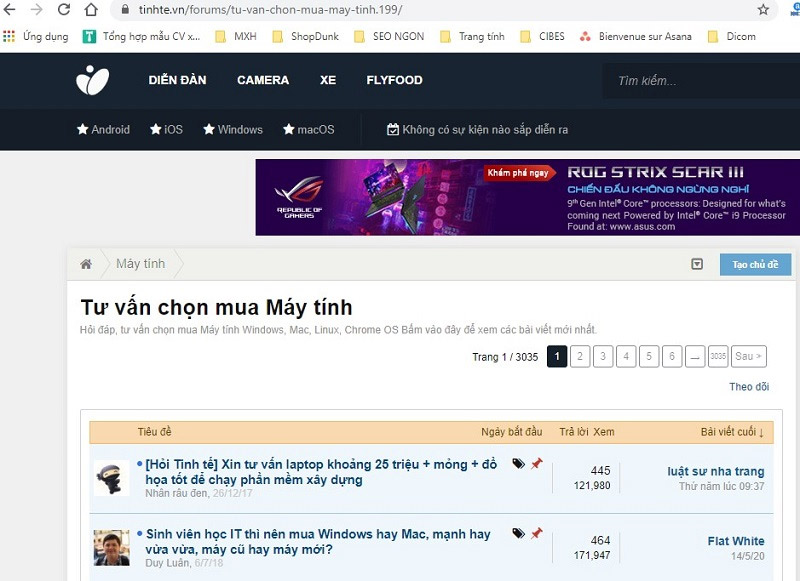Open the DIỄN ĐÀN menu
Image resolution: width=800 pixels, height=581 pixels.
coord(179,80)
